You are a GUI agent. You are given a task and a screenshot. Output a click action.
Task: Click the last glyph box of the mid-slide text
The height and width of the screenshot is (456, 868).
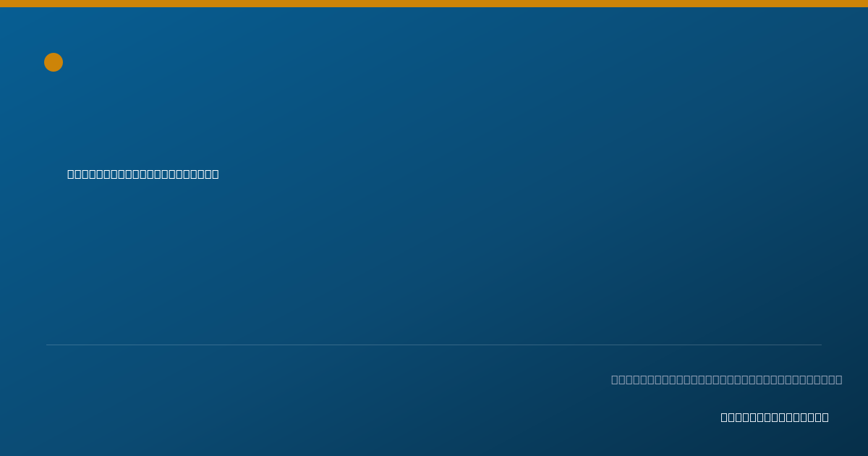(x=216, y=174)
